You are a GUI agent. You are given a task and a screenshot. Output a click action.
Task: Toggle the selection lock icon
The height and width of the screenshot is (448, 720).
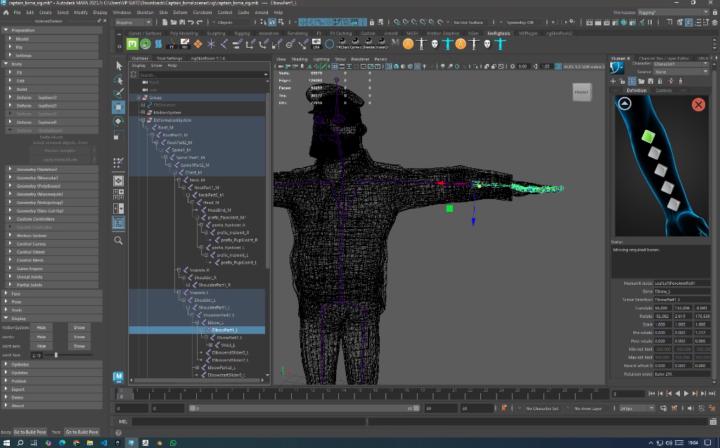point(372,22)
